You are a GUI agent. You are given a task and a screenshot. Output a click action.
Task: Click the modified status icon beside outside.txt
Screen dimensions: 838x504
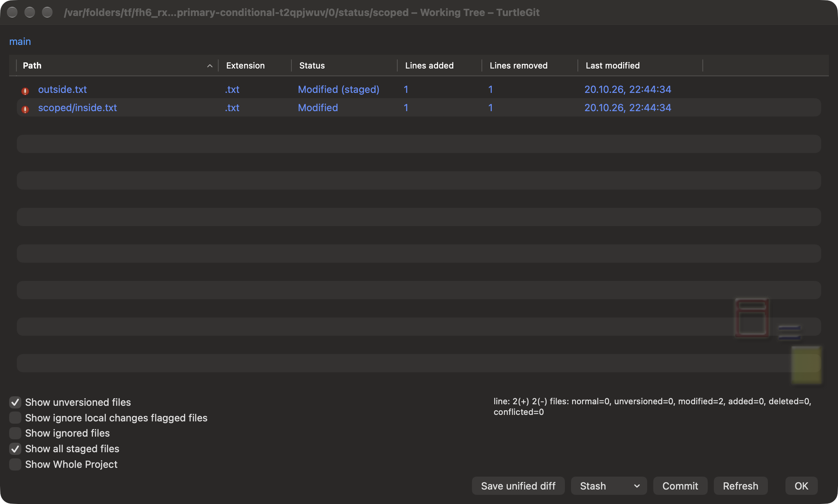tap(25, 91)
